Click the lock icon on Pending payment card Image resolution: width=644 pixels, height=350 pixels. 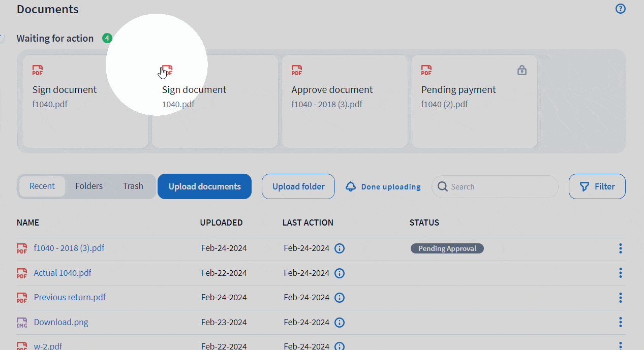(522, 71)
